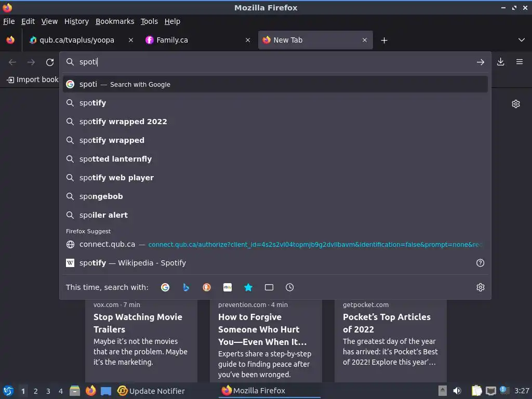The height and width of the screenshot is (399, 532).
Task: Search this time with DuckDuckGo icon
Action: point(207,287)
